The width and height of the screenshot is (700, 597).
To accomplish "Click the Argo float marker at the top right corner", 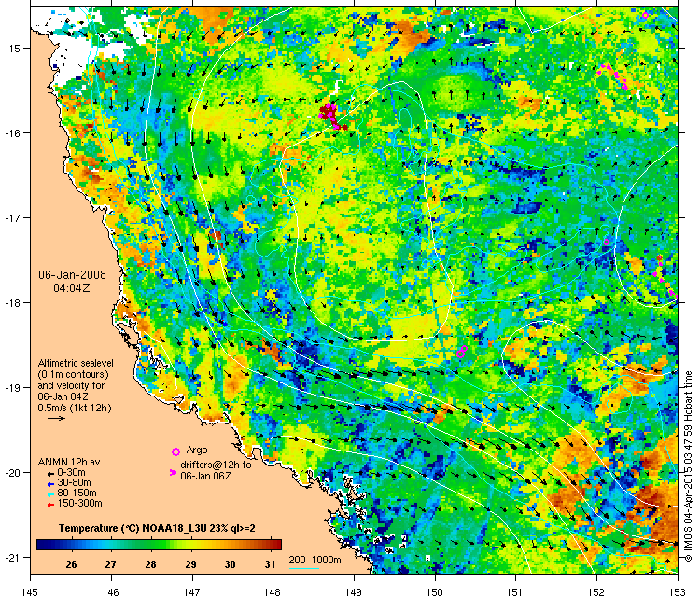I will point(645,15).
